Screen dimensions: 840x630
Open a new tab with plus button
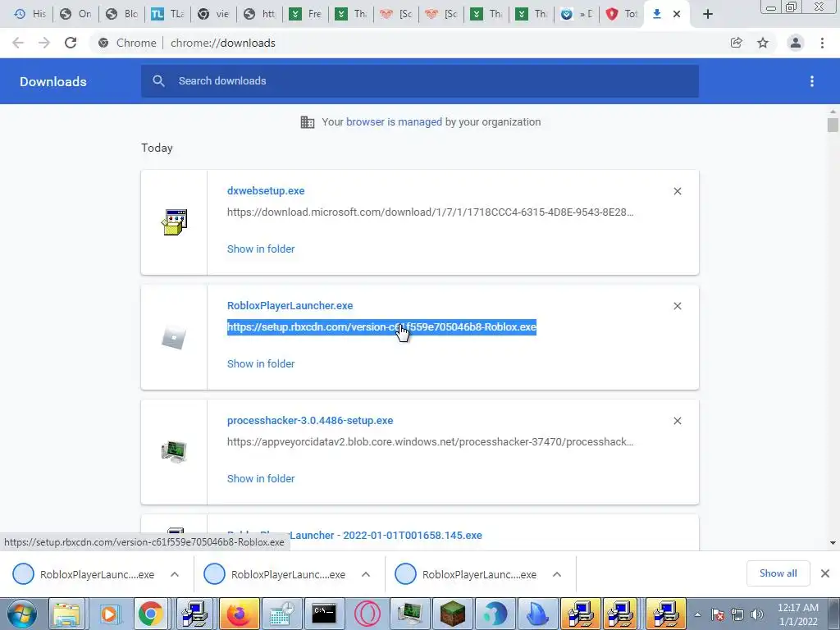[x=708, y=14]
